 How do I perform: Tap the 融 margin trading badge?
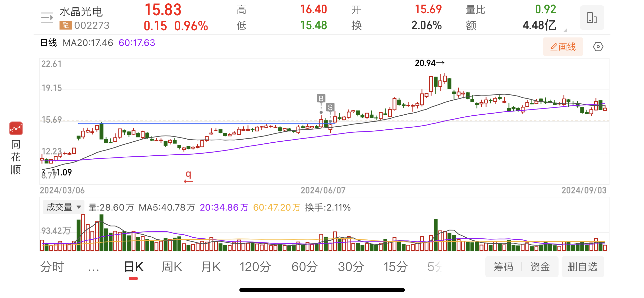coord(66,25)
